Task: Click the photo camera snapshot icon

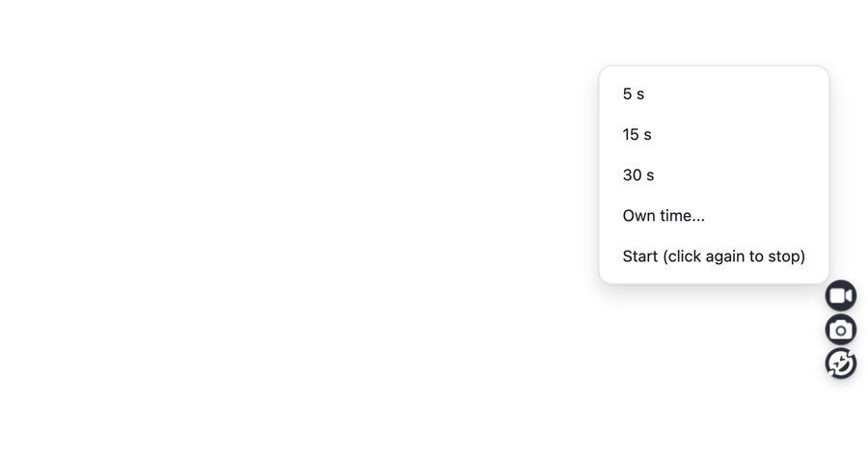Action: (x=840, y=330)
